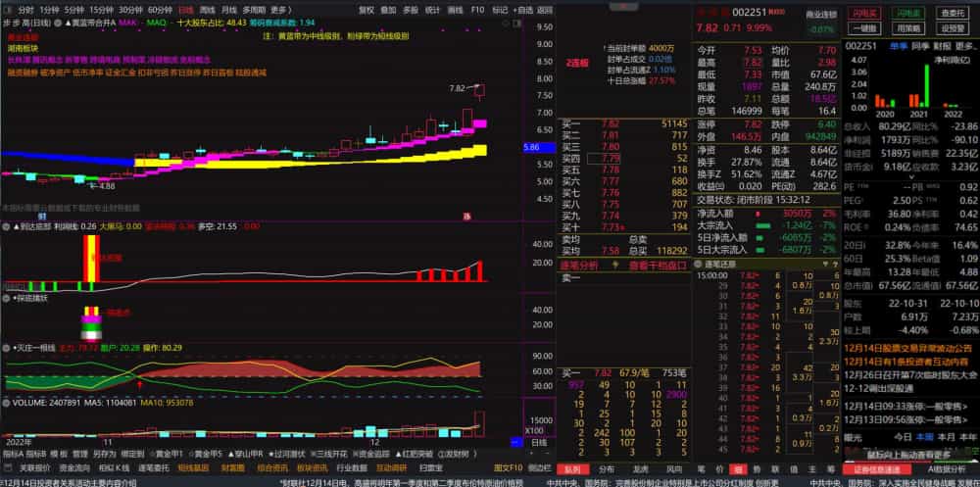Click settings gear icon beside 步步高(日线)

pos(60,23)
